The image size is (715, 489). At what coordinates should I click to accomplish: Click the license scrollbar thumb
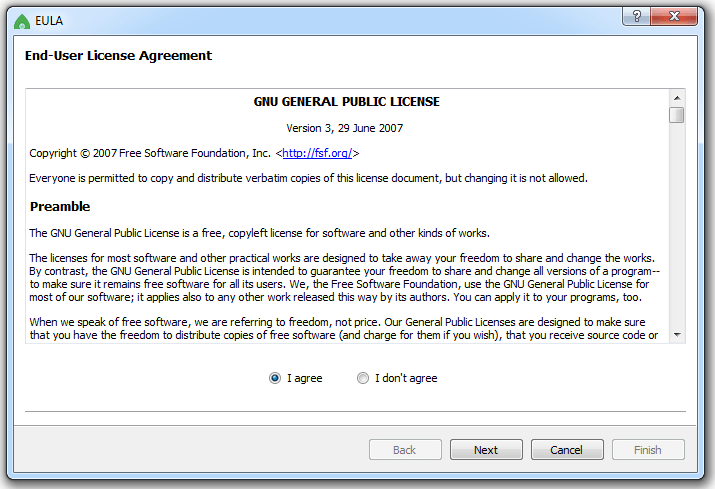(x=677, y=115)
